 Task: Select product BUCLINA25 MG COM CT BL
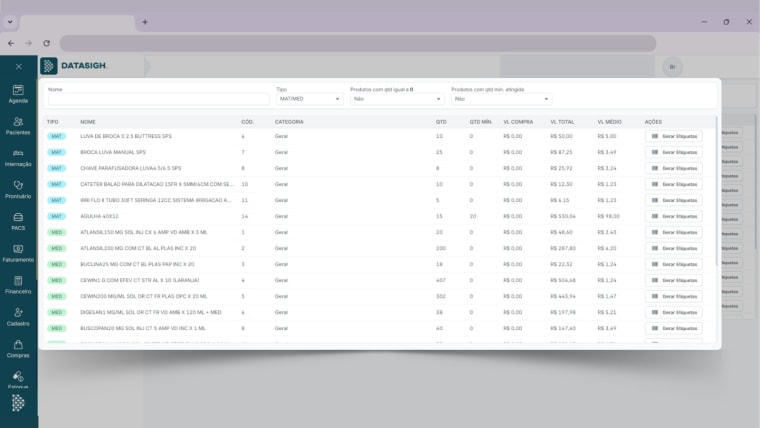137,264
